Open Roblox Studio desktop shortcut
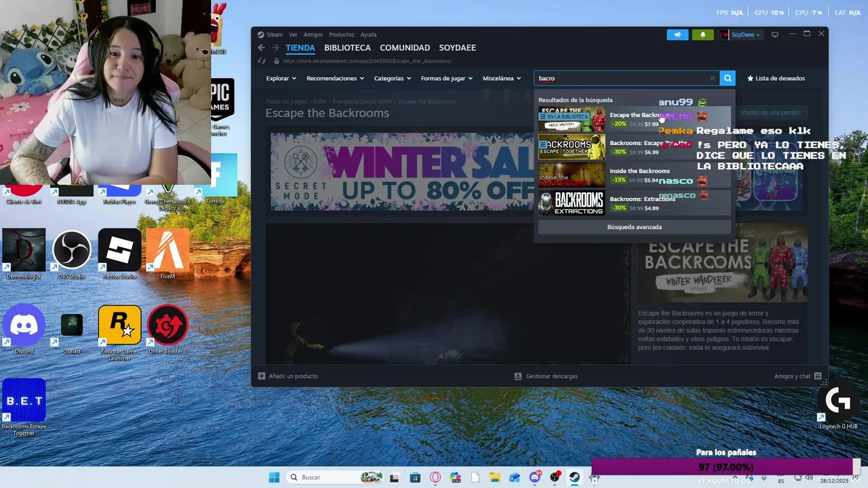 click(119, 255)
